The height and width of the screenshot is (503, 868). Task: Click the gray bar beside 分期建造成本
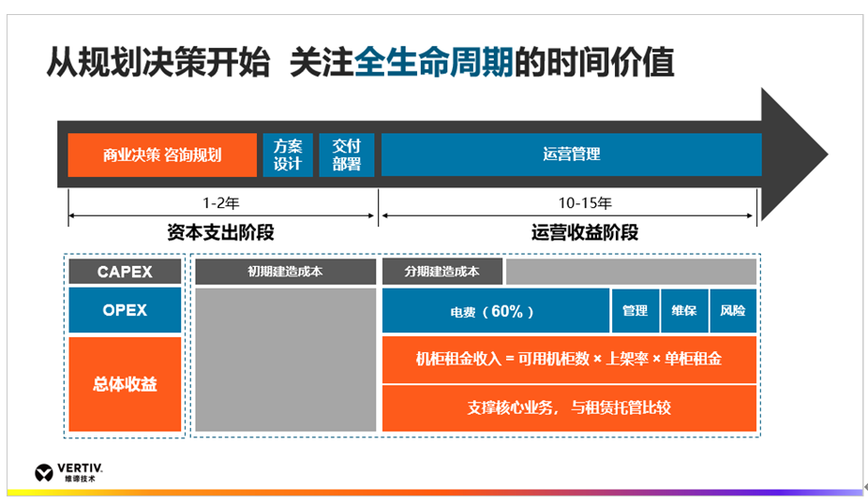click(631, 272)
